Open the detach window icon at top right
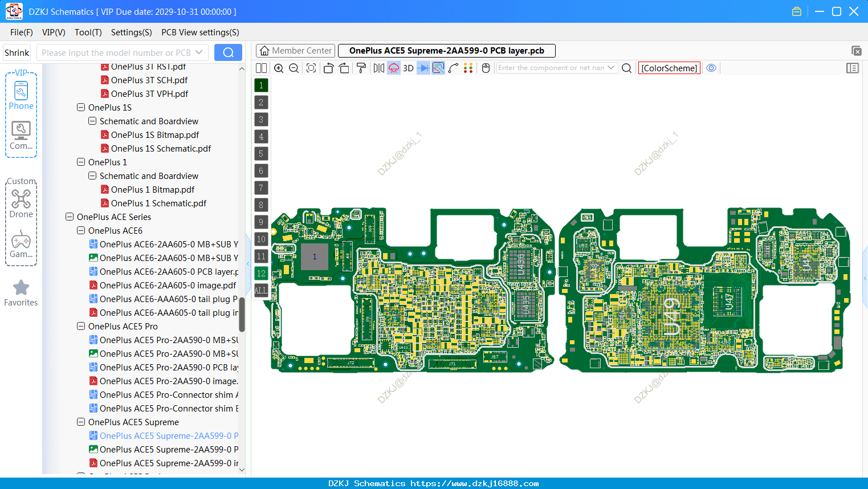This screenshot has width=868, height=489. tap(856, 51)
